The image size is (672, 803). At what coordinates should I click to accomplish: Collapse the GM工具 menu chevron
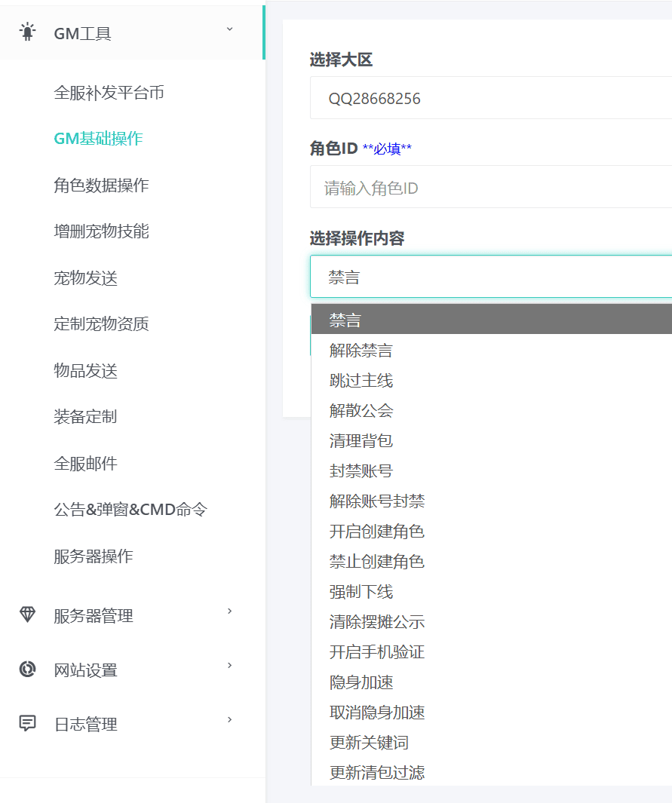click(230, 29)
